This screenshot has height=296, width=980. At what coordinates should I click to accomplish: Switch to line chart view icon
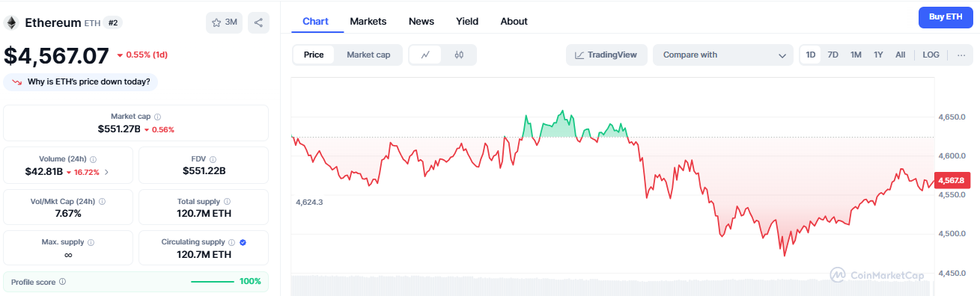click(x=425, y=55)
